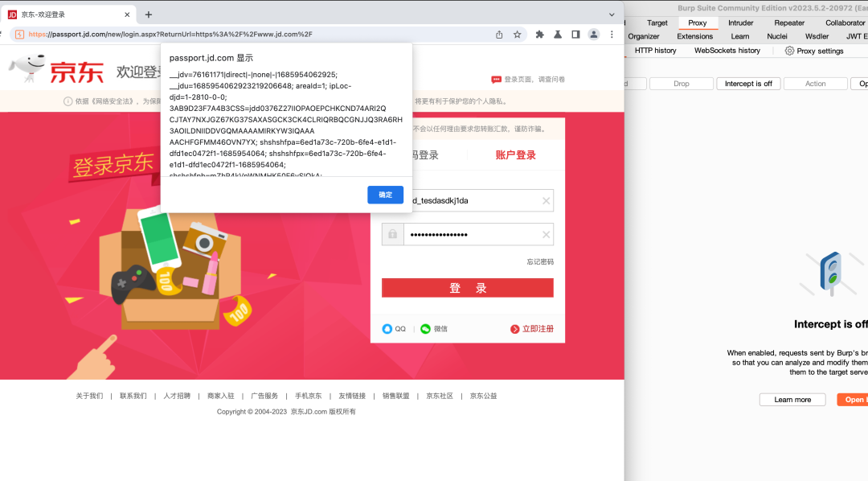Open the 友情链接 footer link
Viewport: 868px width, 481px height.
pyautogui.click(x=352, y=396)
